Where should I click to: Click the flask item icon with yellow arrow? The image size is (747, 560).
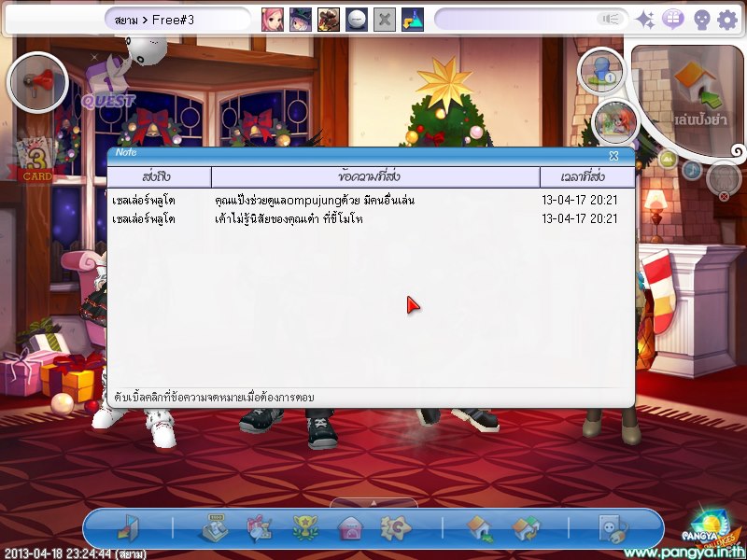pos(413,20)
